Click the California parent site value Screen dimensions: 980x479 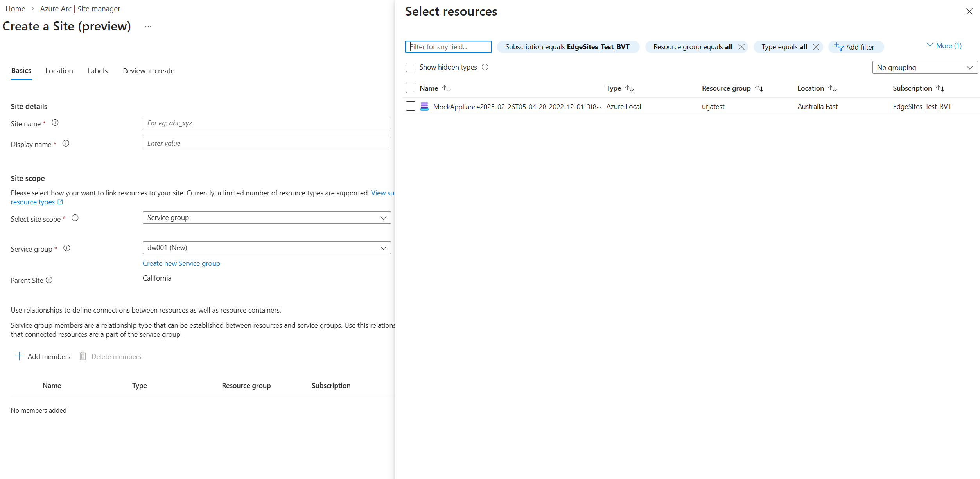click(x=157, y=278)
